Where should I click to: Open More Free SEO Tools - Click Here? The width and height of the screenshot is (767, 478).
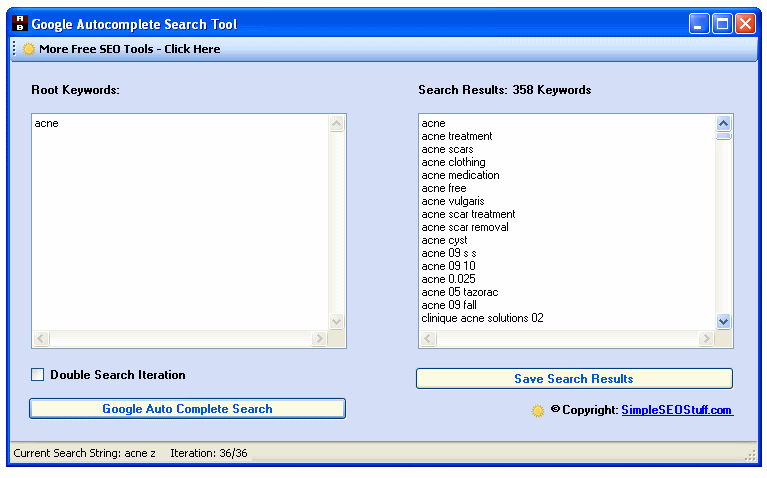click(130, 49)
